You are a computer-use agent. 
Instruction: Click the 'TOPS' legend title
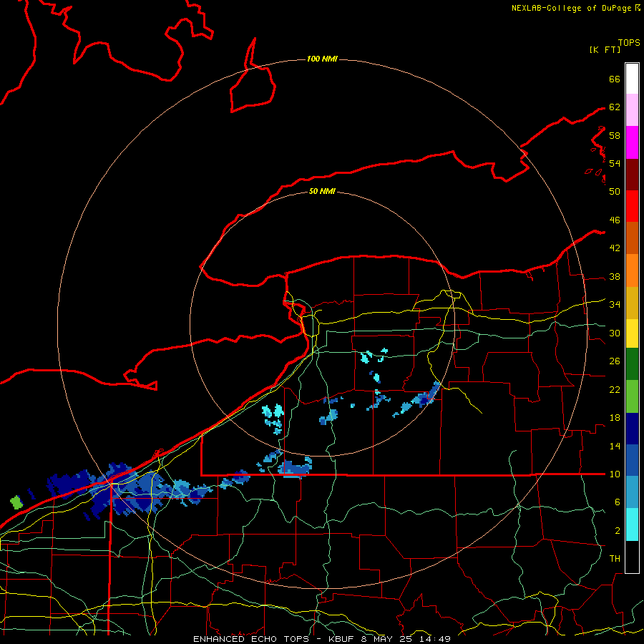pos(629,43)
